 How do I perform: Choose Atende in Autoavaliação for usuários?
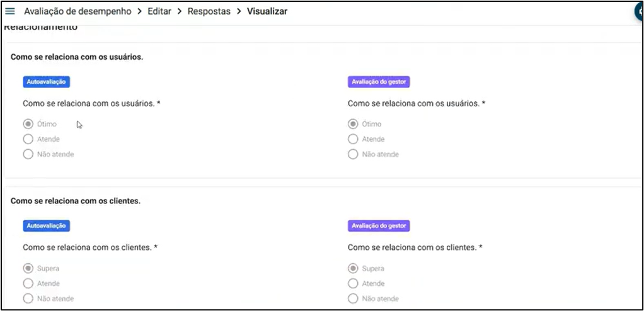28,139
